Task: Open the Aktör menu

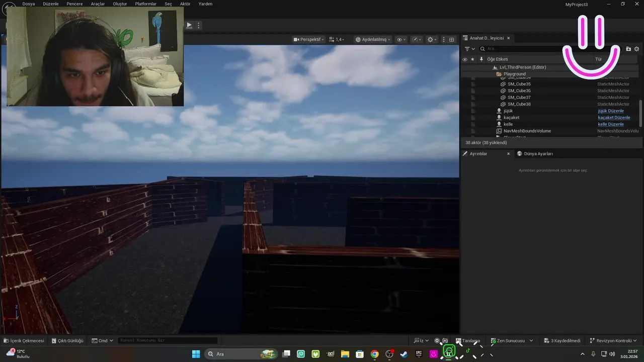Action: point(185,4)
